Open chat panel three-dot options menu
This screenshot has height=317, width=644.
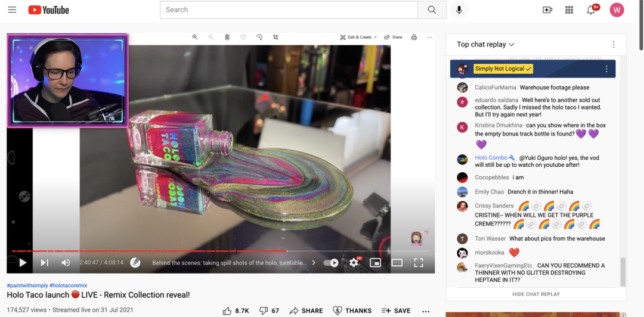(614, 45)
